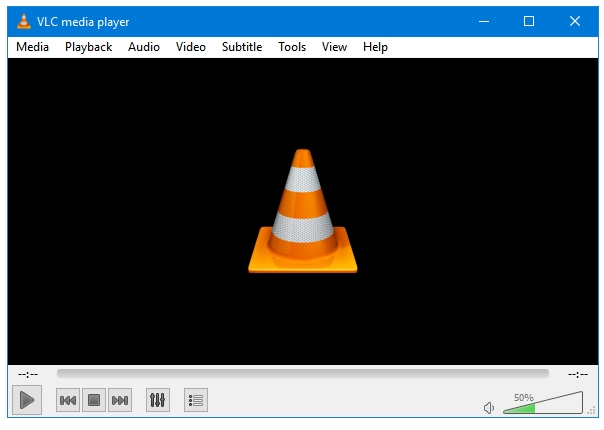
Task: Minimize the VLC media player window
Action: pos(484,21)
